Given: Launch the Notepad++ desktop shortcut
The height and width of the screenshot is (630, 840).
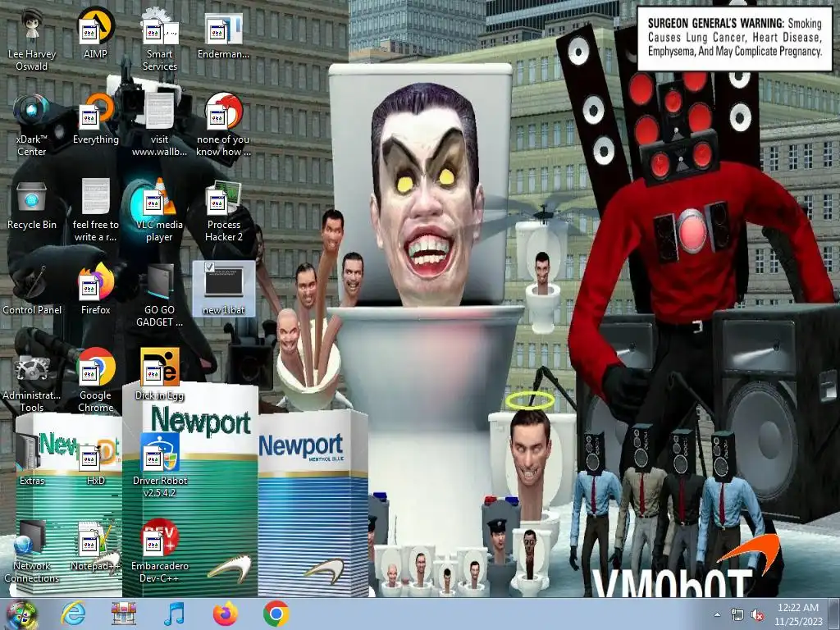Looking at the screenshot, I should 95,546.
